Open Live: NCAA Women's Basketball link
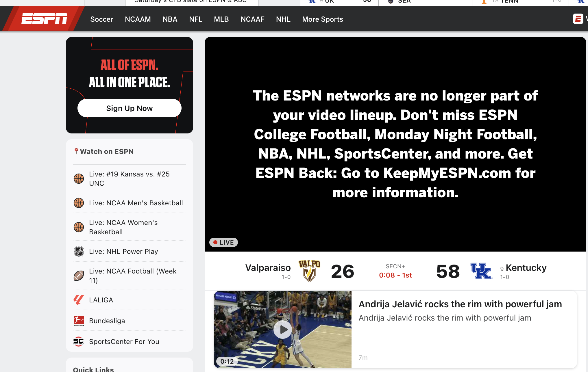The width and height of the screenshot is (588, 372). point(123,227)
